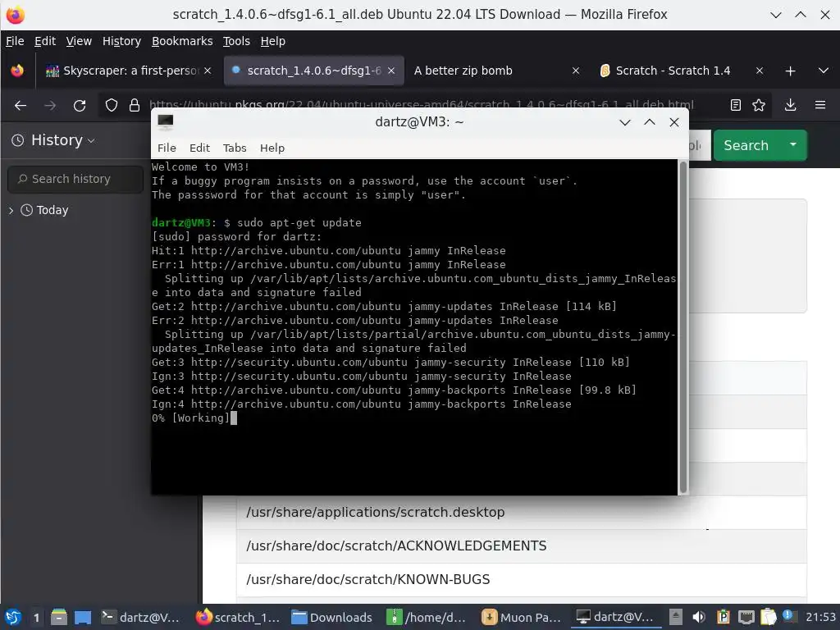List all tabs via the tab strip chevron
The width and height of the screenshot is (840, 630).
click(x=824, y=71)
